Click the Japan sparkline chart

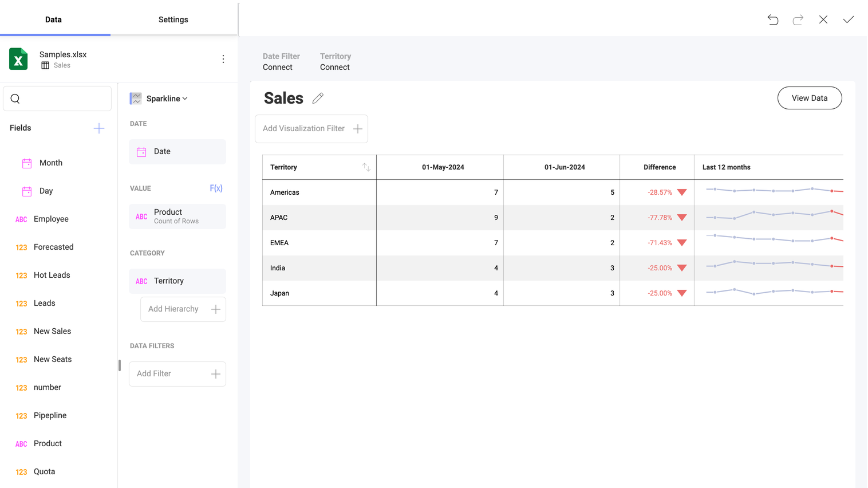(775, 292)
